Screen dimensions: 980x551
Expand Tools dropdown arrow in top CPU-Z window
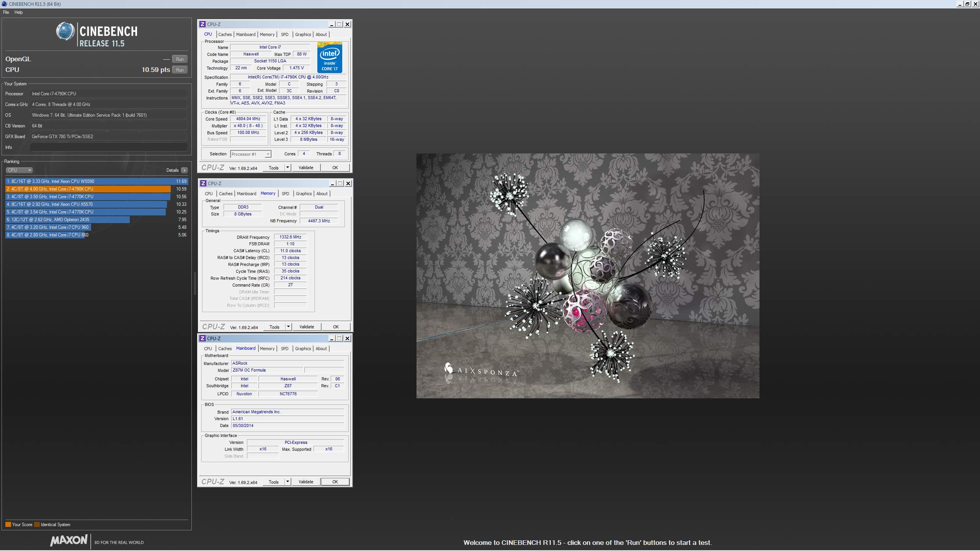287,168
